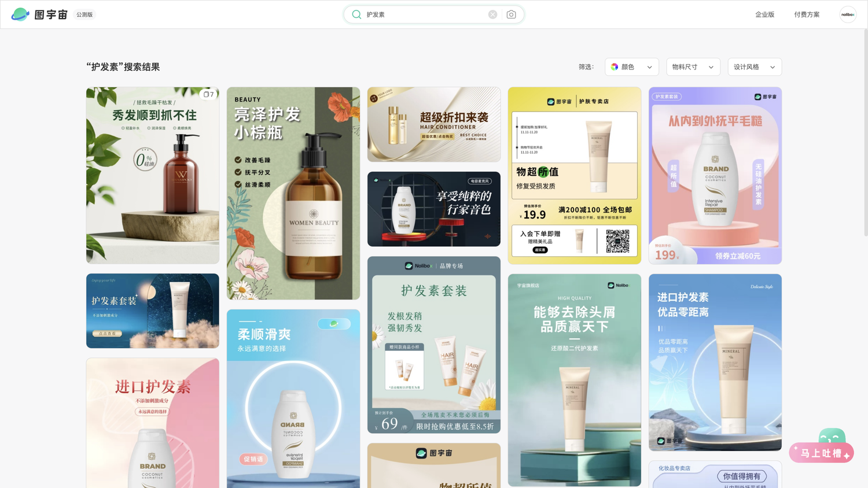Click the 筛选 filter label
This screenshot has height=488, width=868.
pyautogui.click(x=586, y=67)
